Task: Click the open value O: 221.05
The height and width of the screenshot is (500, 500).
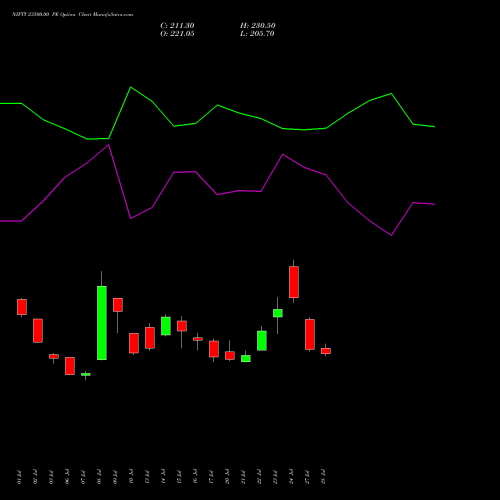Action: (177, 34)
